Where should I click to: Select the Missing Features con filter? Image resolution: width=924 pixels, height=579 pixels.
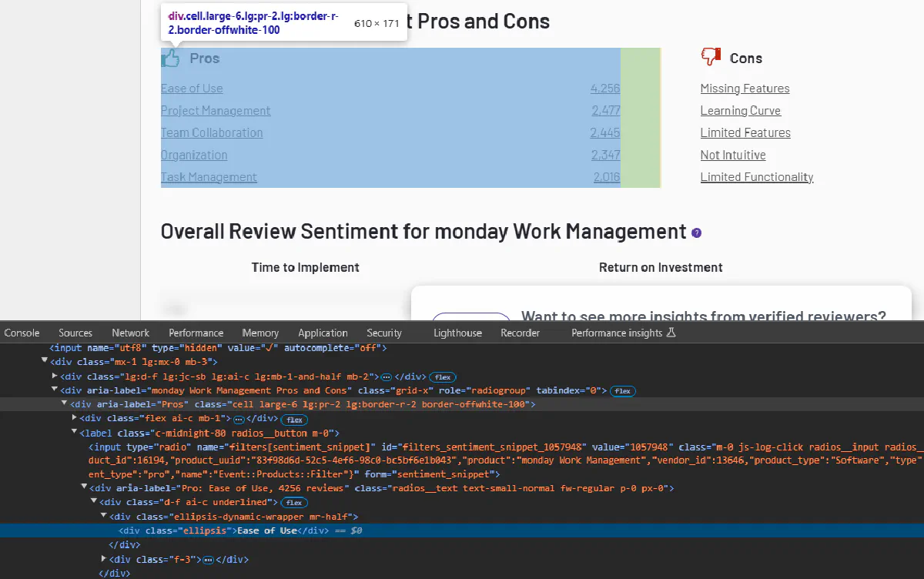745,89
